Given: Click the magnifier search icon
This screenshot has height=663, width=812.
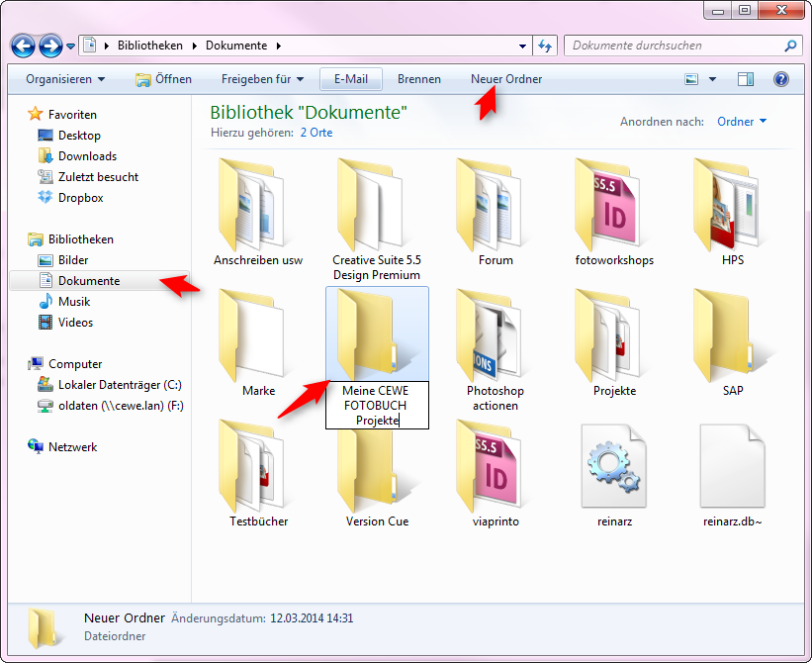Looking at the screenshot, I should (790, 47).
